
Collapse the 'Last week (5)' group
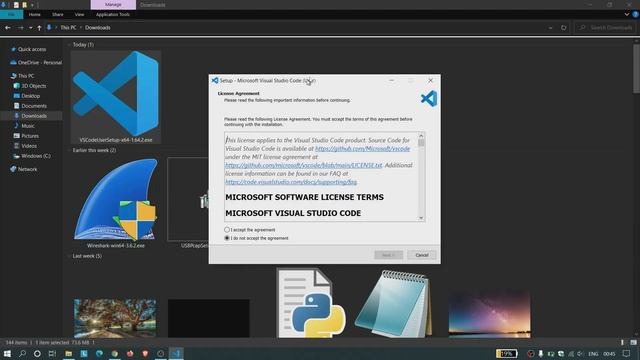click(69, 256)
